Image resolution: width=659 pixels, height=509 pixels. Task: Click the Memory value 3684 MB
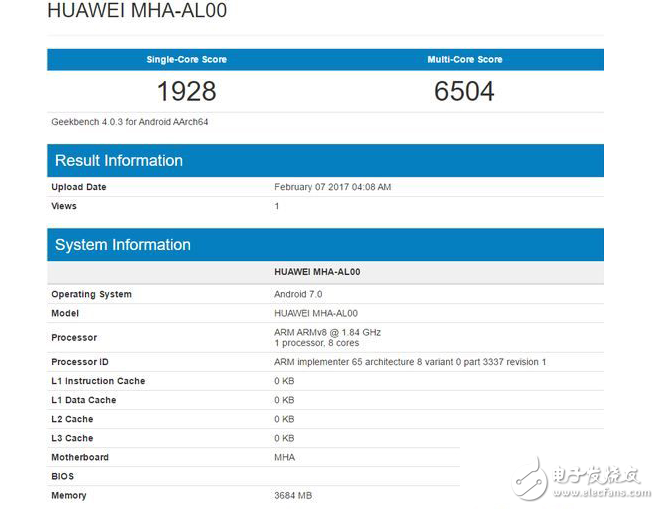(x=292, y=496)
